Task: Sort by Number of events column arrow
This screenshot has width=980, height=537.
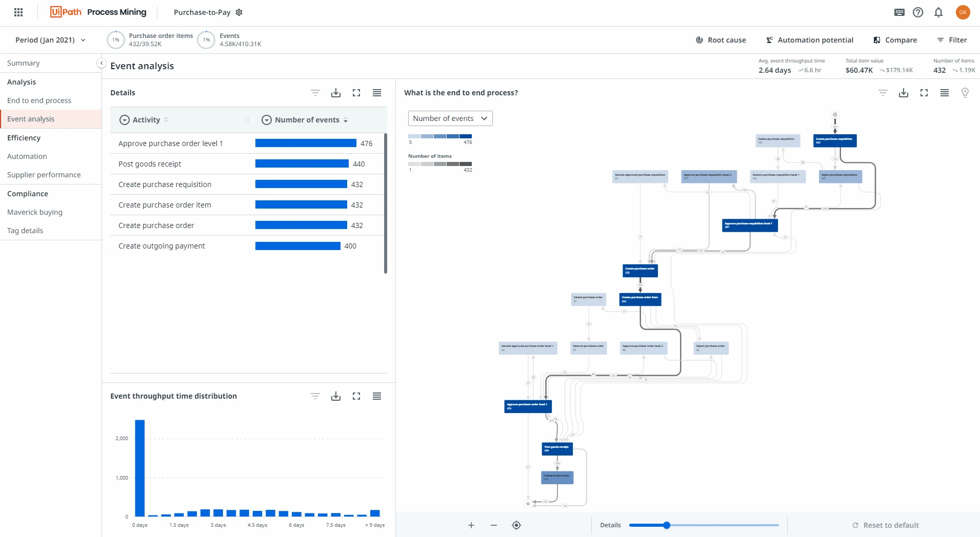Action: click(x=346, y=120)
